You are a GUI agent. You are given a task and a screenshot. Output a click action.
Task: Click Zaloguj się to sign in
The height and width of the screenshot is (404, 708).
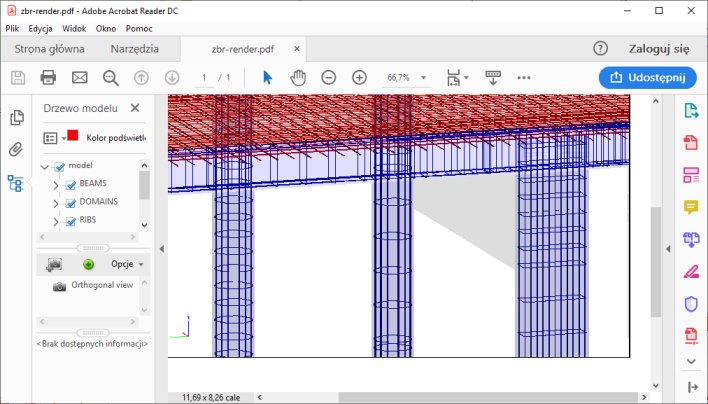pos(659,48)
